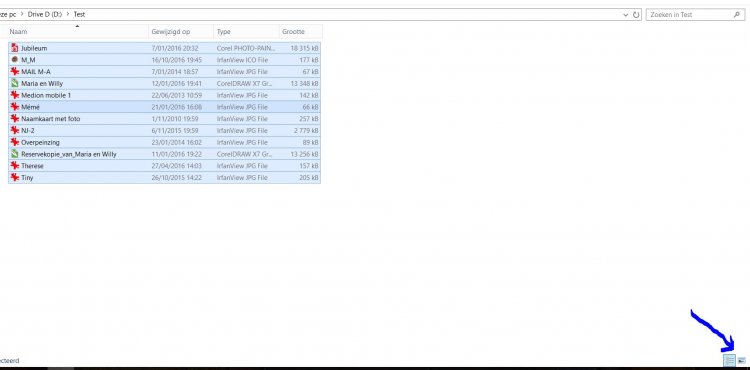This screenshot has height=370, width=750.
Task: Expand the chevron after Drive D (D:)
Action: coord(68,14)
